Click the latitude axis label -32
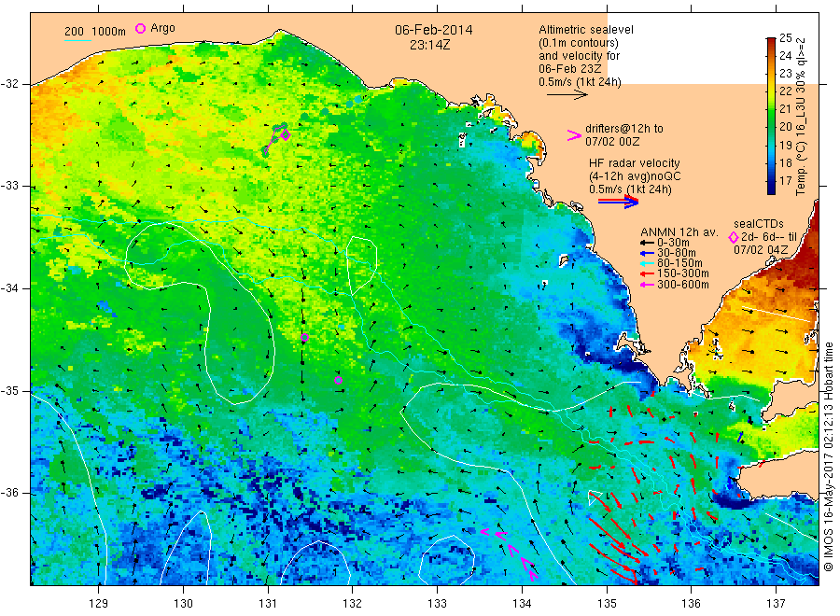This screenshot has height=616, width=840. [9, 84]
